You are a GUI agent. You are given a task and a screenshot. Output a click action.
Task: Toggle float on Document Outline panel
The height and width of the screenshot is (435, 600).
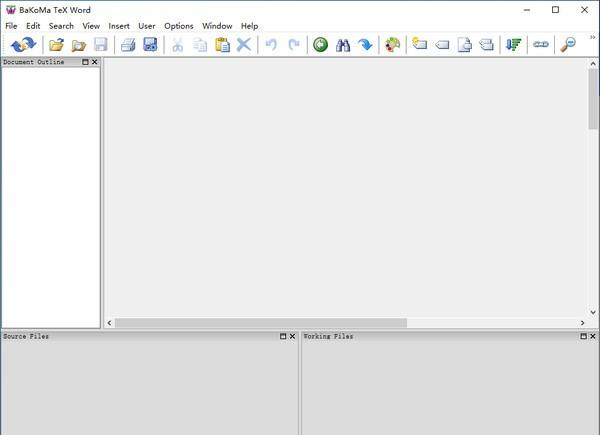click(85, 62)
